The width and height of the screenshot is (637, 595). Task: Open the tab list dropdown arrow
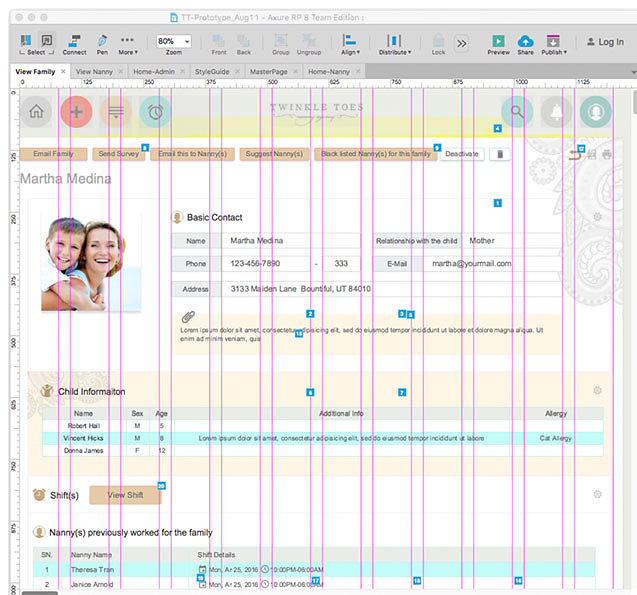coord(633,72)
